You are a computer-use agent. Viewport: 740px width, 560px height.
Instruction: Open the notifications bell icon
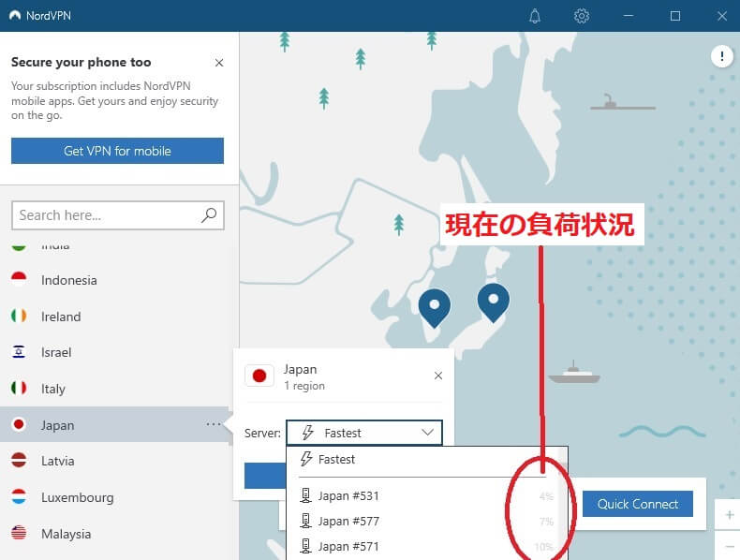(x=534, y=16)
